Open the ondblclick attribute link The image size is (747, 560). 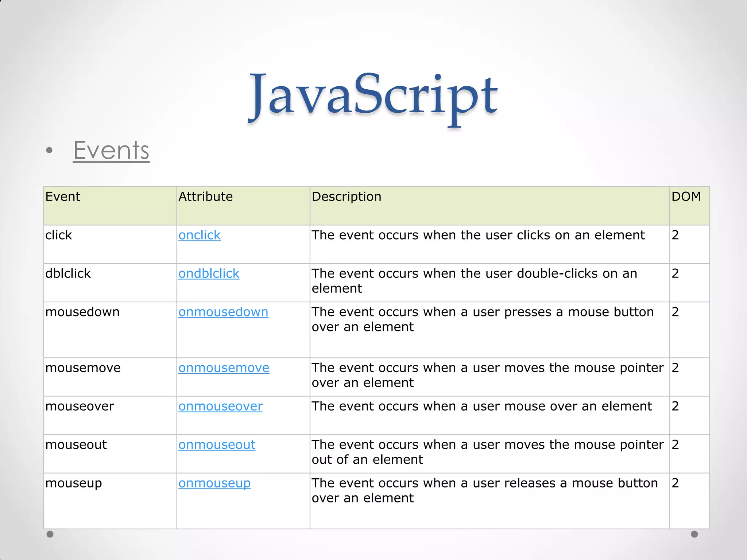(209, 273)
